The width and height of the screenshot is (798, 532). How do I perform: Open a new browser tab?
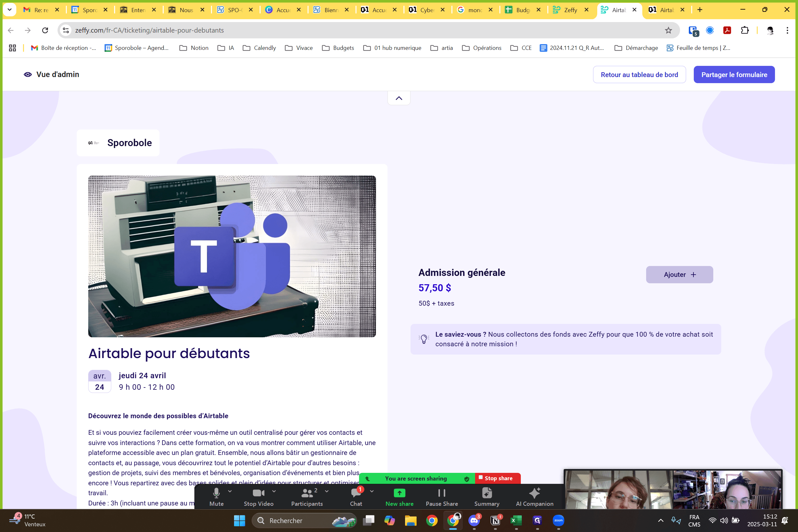(x=700, y=10)
